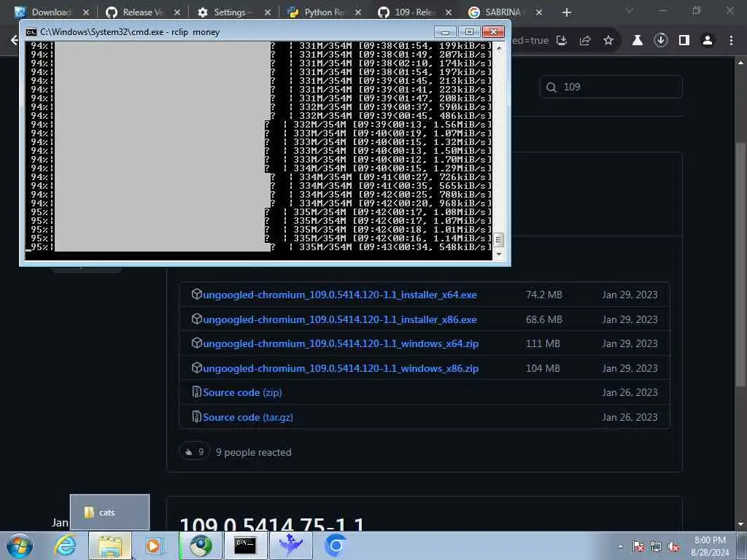This screenshot has height=560, width=747.
Task: Download Source code (zip)
Action: [x=242, y=392]
